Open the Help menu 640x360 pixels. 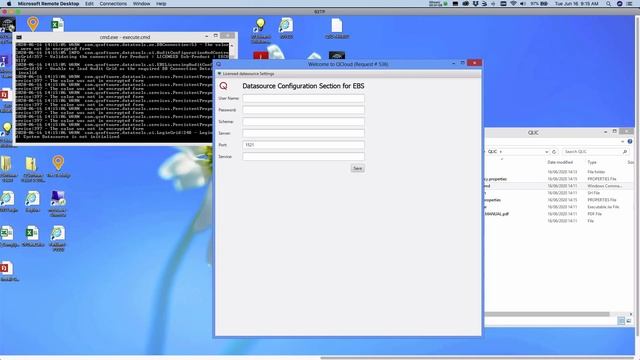tap(161, 4)
